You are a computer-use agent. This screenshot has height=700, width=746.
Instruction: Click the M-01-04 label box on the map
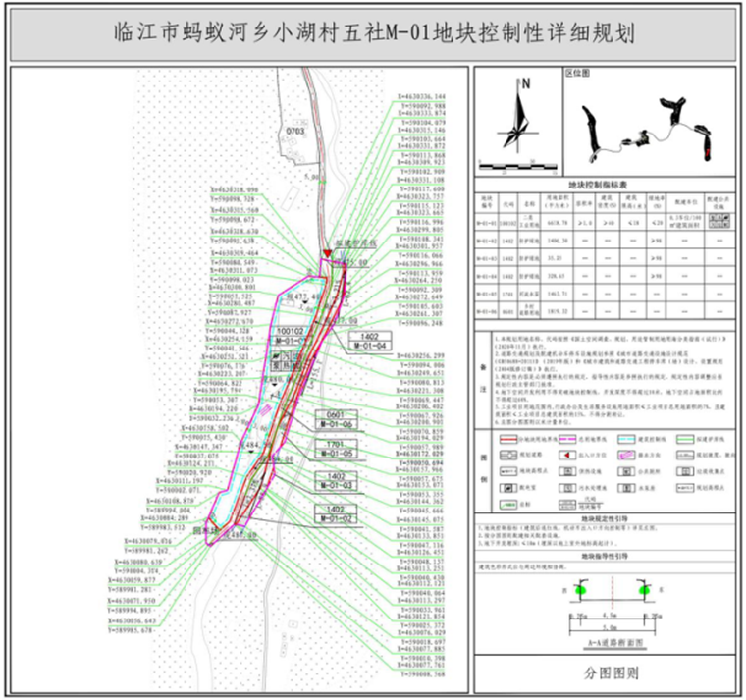tap(370, 346)
